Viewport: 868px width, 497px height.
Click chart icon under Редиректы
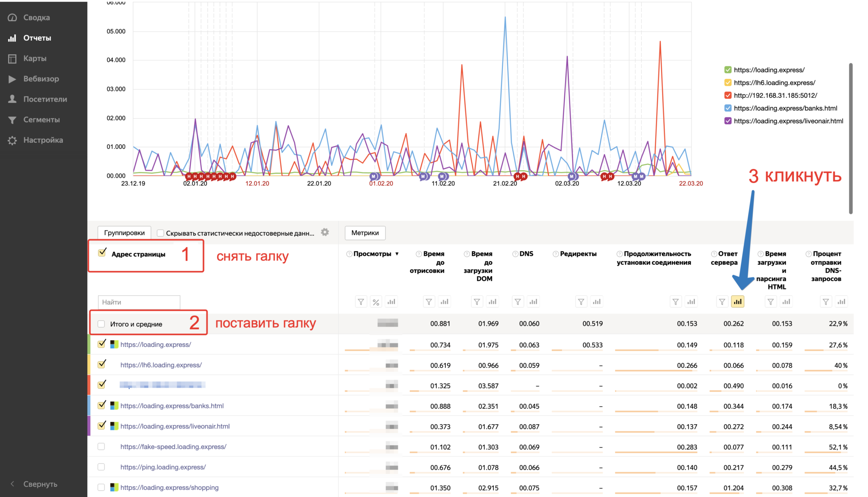596,302
